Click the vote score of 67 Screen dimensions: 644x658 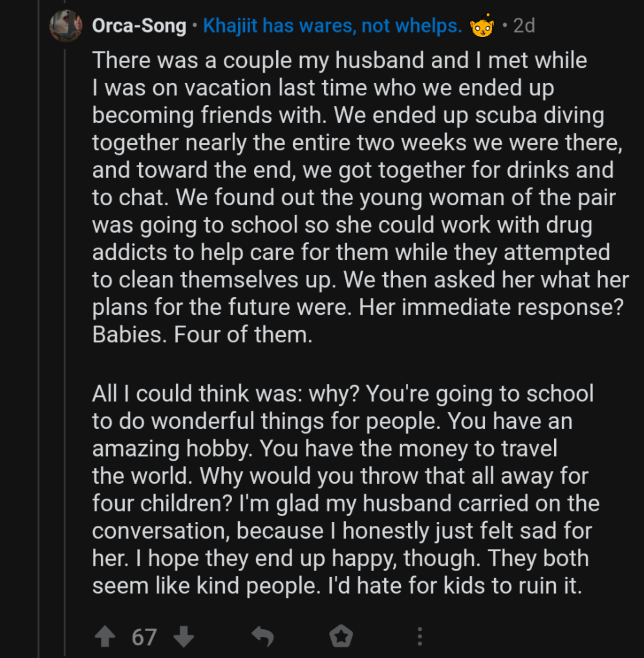coord(144,637)
